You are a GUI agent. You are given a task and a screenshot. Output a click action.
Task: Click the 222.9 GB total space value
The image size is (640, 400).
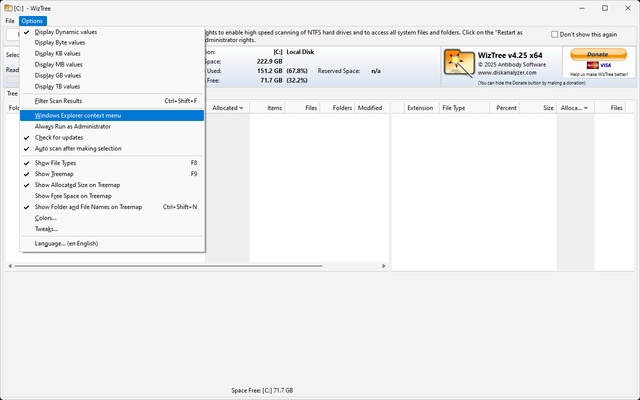pos(269,62)
